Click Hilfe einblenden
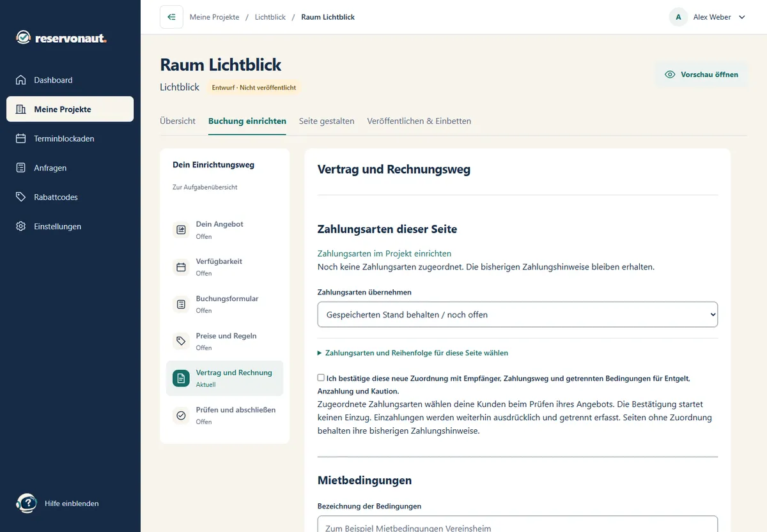Screen dimensions: 767x532 (72, 503)
